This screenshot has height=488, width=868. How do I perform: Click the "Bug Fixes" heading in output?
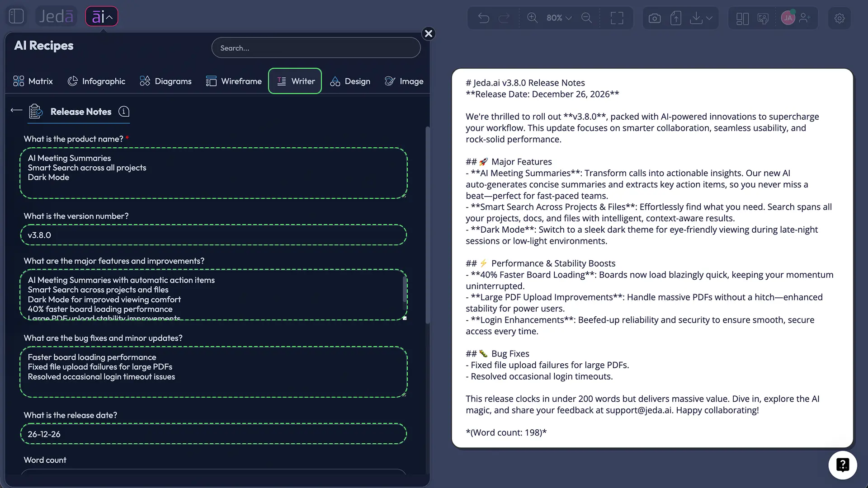click(x=510, y=354)
